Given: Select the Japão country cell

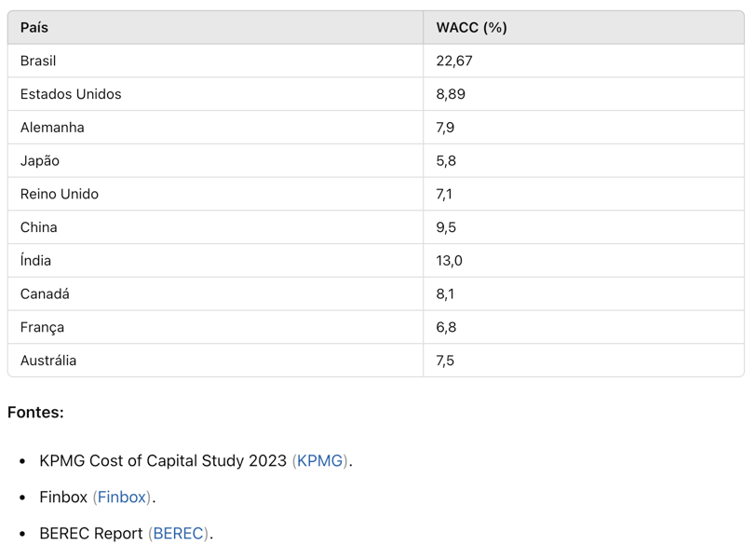Looking at the screenshot, I should click(39, 160).
